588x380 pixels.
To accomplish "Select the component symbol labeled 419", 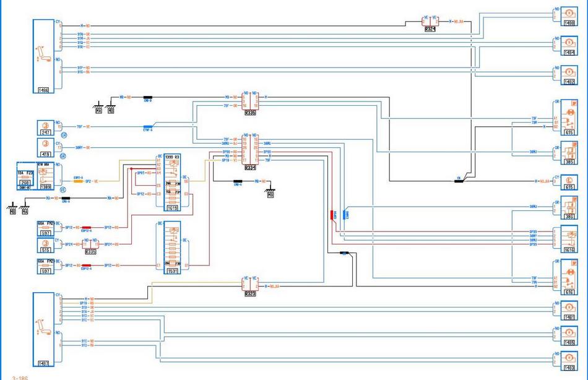I will [x=45, y=147].
